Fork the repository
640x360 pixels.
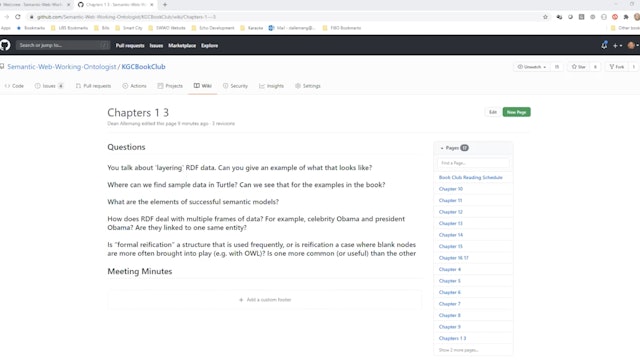(617, 67)
